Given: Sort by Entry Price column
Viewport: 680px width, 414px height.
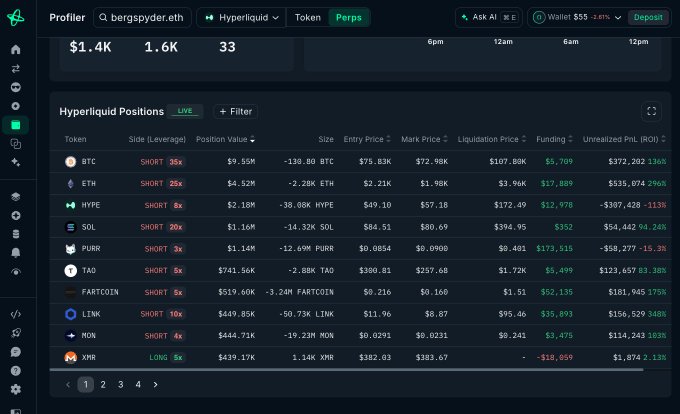Looking at the screenshot, I should (x=367, y=139).
